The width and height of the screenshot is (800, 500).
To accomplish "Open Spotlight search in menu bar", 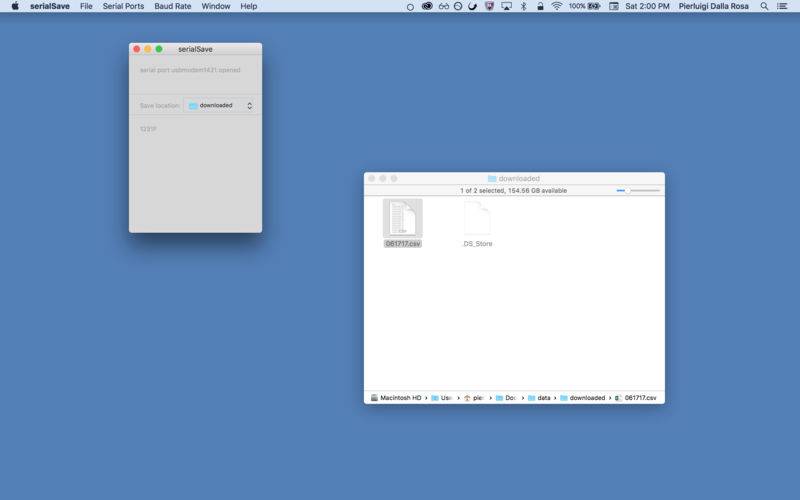I will pyautogui.click(x=765, y=6).
